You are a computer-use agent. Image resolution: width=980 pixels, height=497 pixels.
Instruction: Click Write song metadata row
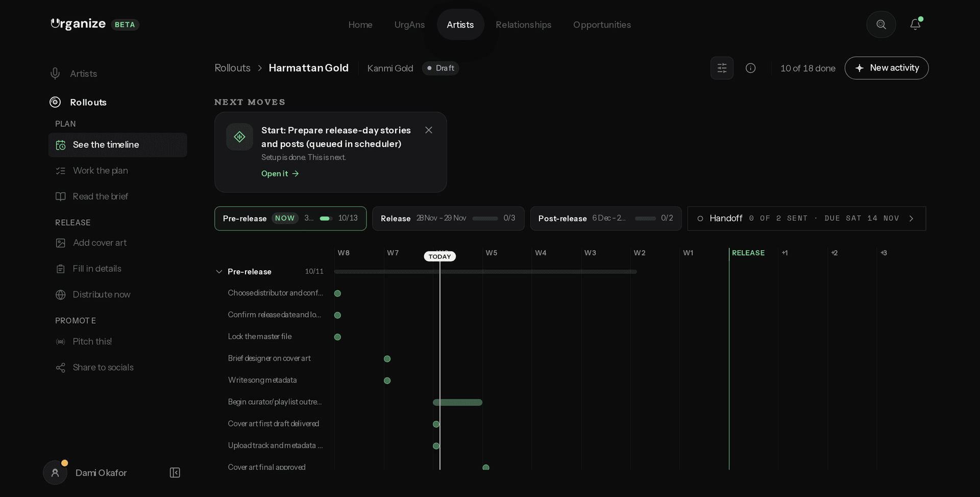(x=262, y=380)
